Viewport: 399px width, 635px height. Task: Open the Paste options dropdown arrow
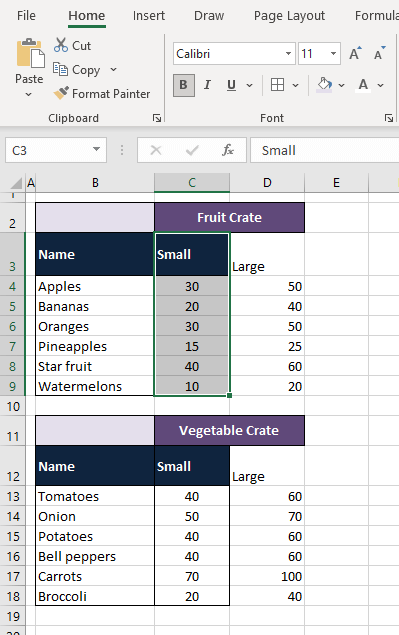click(x=28, y=95)
